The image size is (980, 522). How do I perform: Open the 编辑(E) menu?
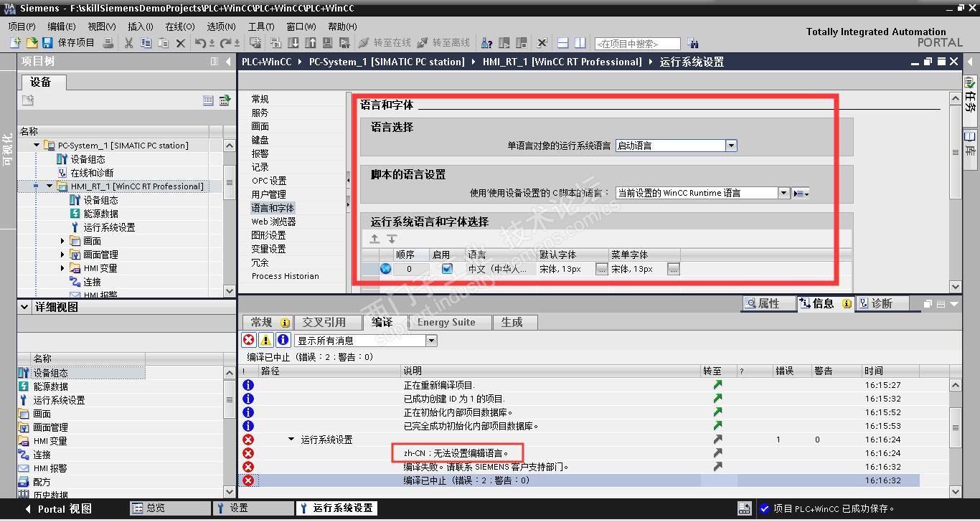62,27
